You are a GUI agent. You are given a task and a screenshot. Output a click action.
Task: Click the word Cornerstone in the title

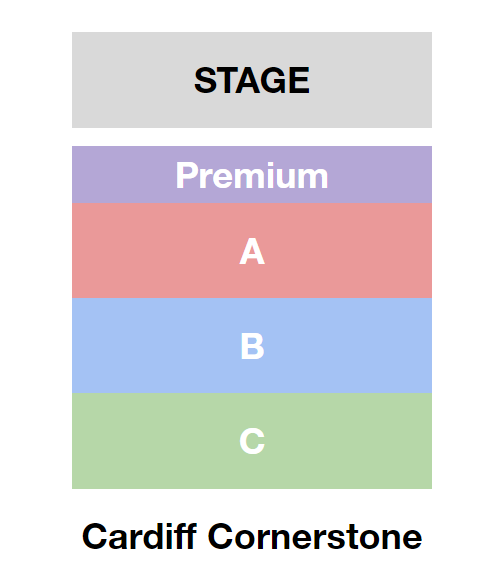click(315, 537)
